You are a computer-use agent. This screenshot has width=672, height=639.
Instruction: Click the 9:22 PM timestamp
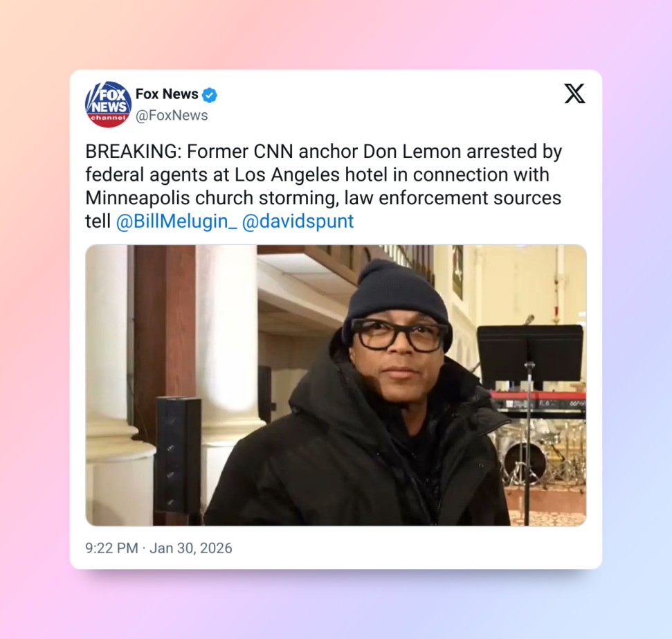coord(111,548)
